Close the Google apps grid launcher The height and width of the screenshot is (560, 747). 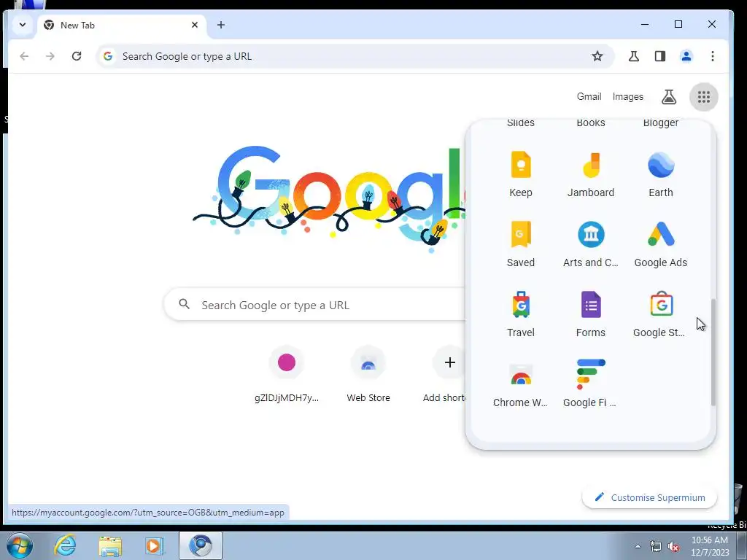pos(704,97)
